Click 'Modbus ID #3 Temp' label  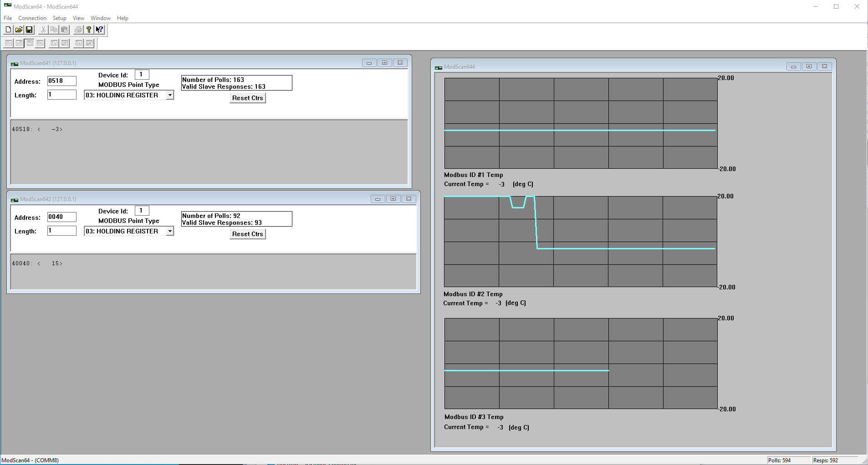[x=474, y=417]
